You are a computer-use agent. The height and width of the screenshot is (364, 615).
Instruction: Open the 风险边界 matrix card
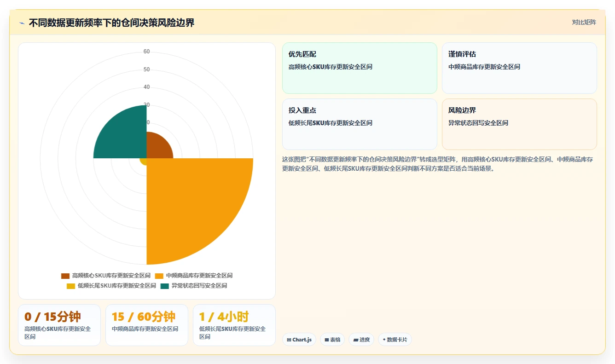519,124
